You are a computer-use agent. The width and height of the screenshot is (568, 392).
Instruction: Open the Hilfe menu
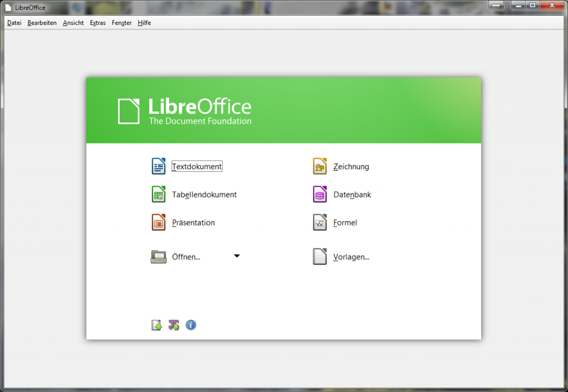coord(144,23)
